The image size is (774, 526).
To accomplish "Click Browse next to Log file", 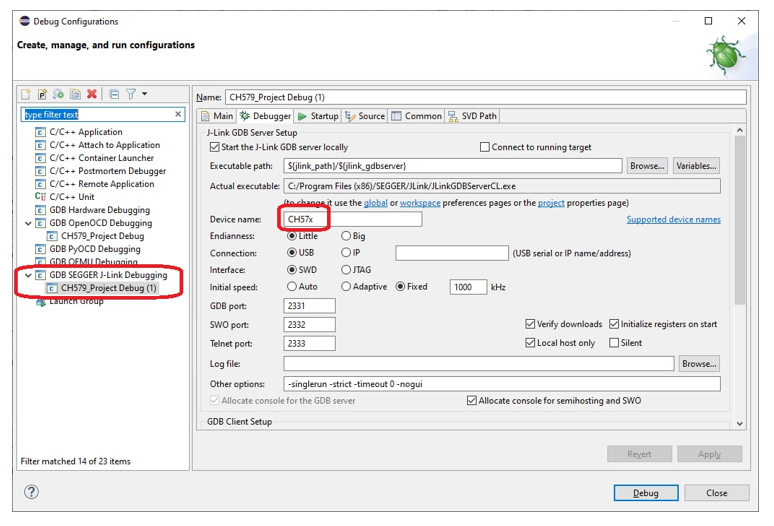I will pyautogui.click(x=699, y=364).
